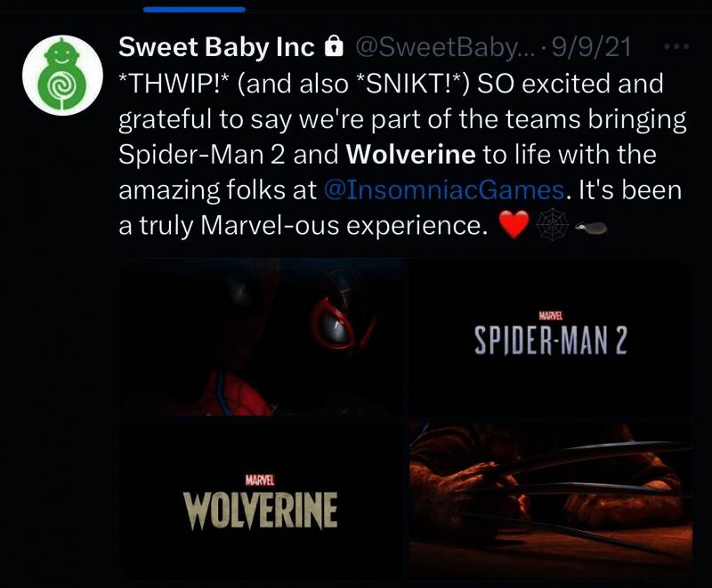Open the Marvel Wolverine logo image
Screen dimensions: 712x588
coord(262,500)
